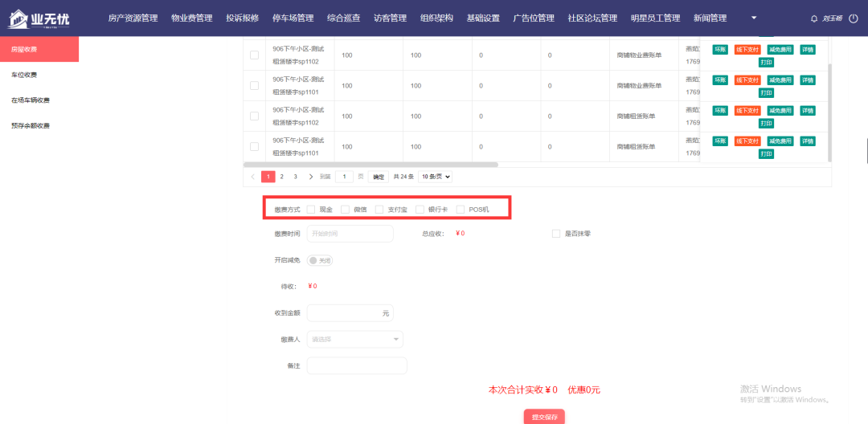Open 投诉报修 in top navigation
The width and height of the screenshot is (868, 424).
pos(243,18)
